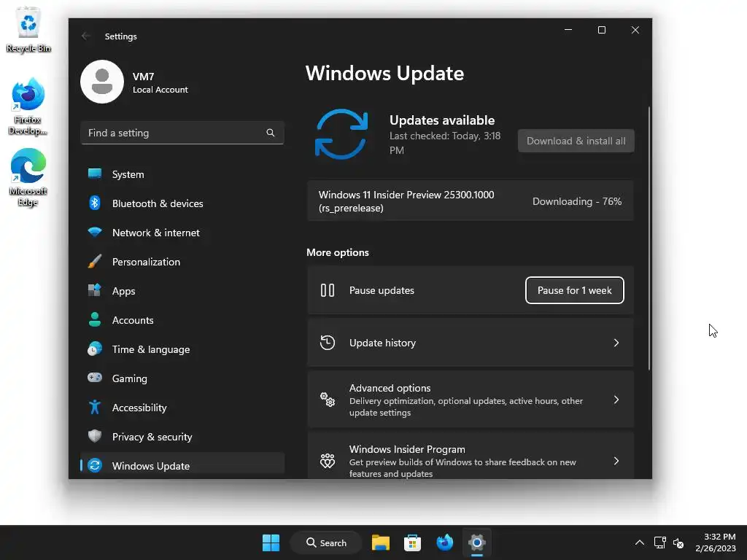Click the Time & language clock icon
The height and width of the screenshot is (560, 747).
(x=95, y=349)
